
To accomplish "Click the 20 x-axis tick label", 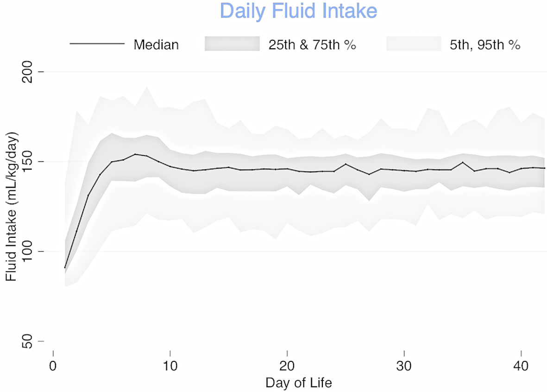I will click(287, 365).
